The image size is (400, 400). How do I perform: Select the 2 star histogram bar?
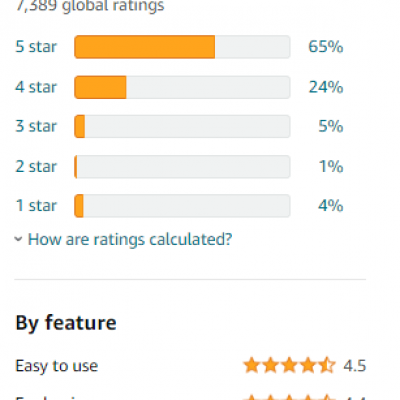182,166
